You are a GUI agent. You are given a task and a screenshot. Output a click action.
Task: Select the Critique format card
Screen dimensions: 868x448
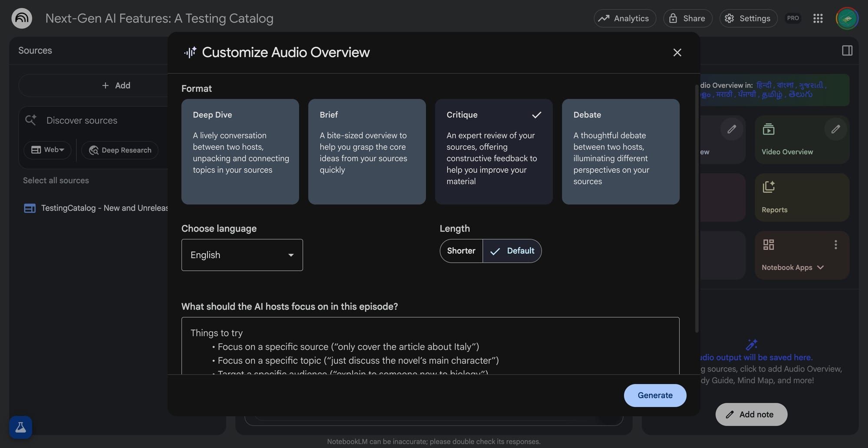tap(494, 151)
